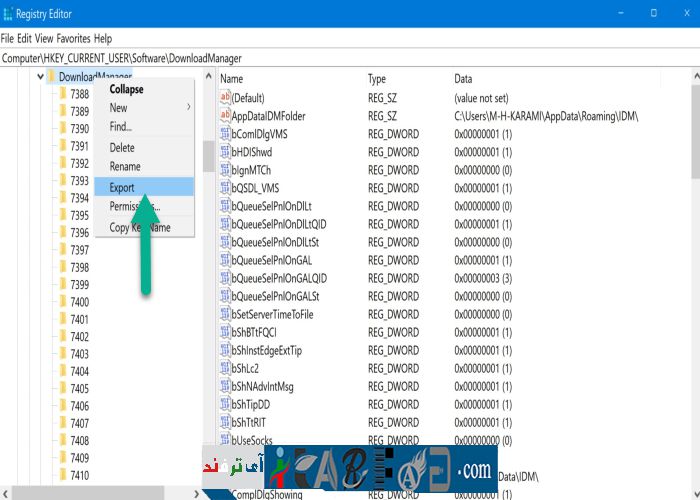Click the bShTipDD DWORD value icon
The width and height of the screenshot is (700, 500).
click(x=224, y=404)
